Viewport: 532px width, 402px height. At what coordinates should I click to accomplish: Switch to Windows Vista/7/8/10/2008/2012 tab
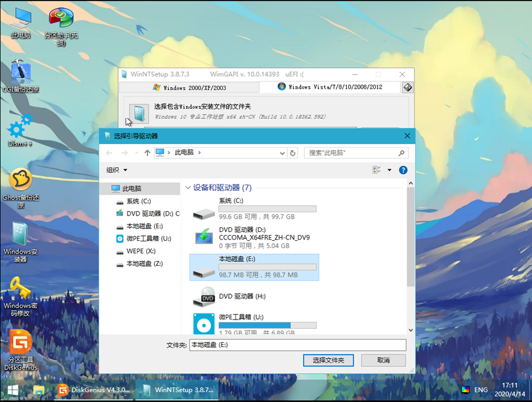click(330, 87)
